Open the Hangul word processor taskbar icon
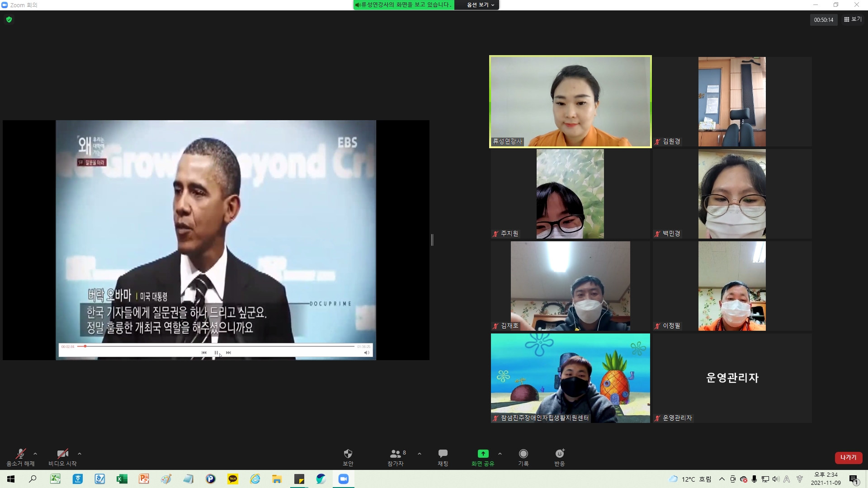Image resolution: width=868 pixels, height=488 pixels. point(78,479)
